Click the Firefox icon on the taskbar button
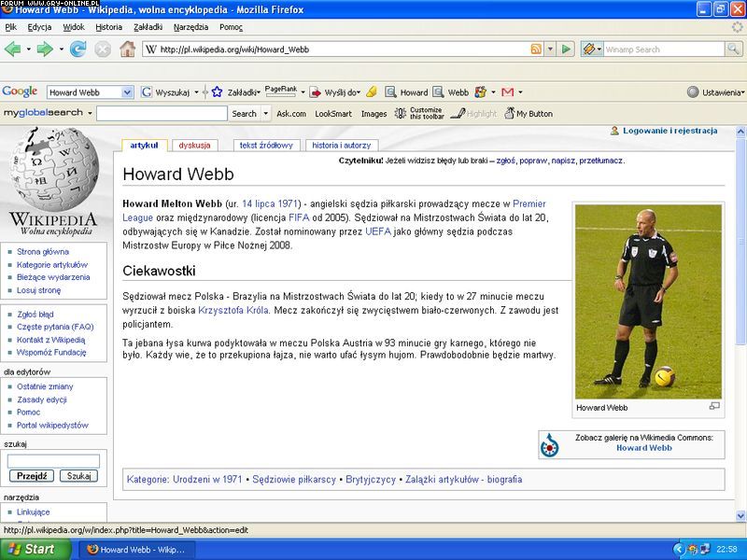Screen dimensions: 747x560 [x=92, y=549]
